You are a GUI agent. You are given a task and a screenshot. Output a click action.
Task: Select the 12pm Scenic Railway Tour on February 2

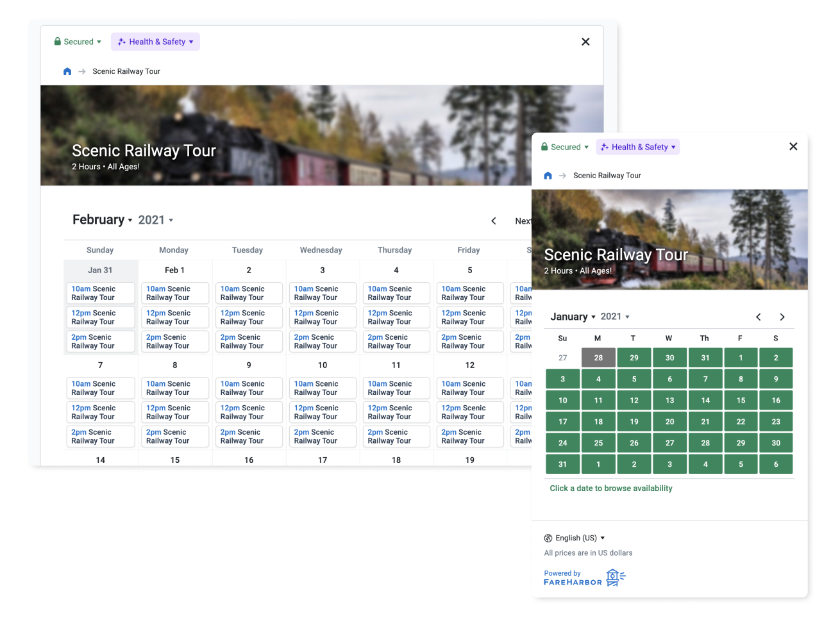tap(249, 317)
